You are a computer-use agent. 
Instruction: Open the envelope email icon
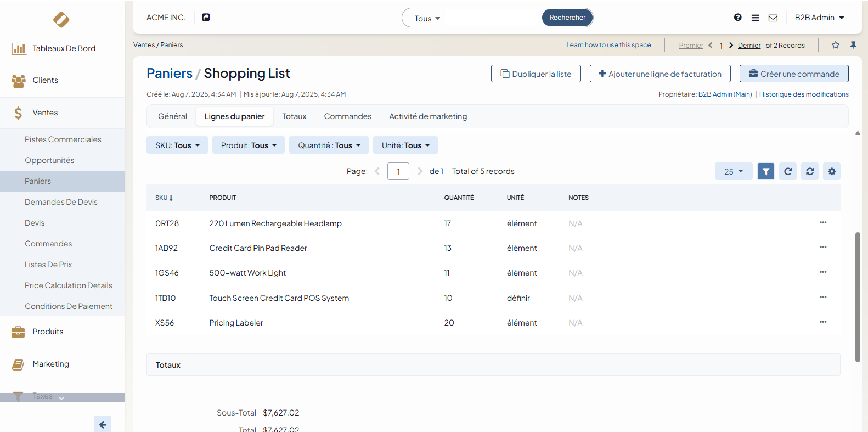point(773,18)
